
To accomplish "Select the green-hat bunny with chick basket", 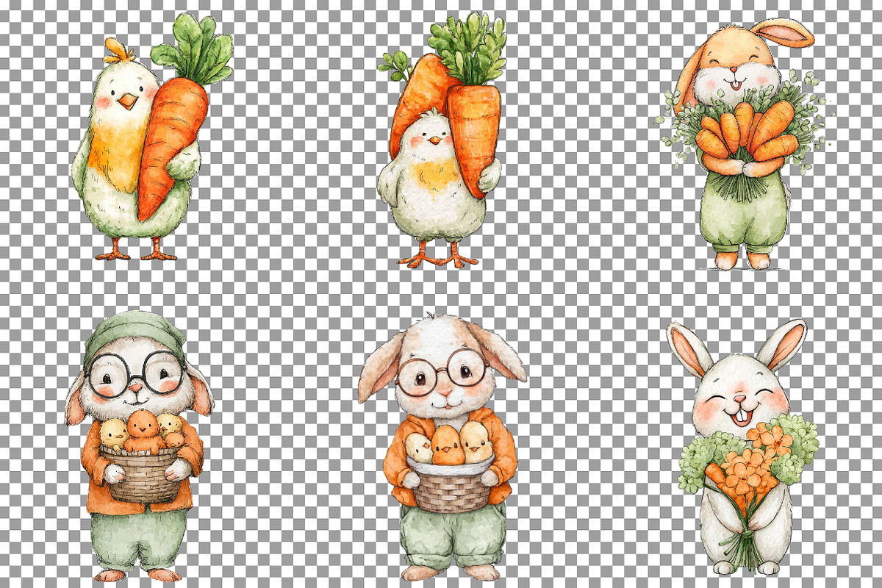I will click(x=138, y=446).
